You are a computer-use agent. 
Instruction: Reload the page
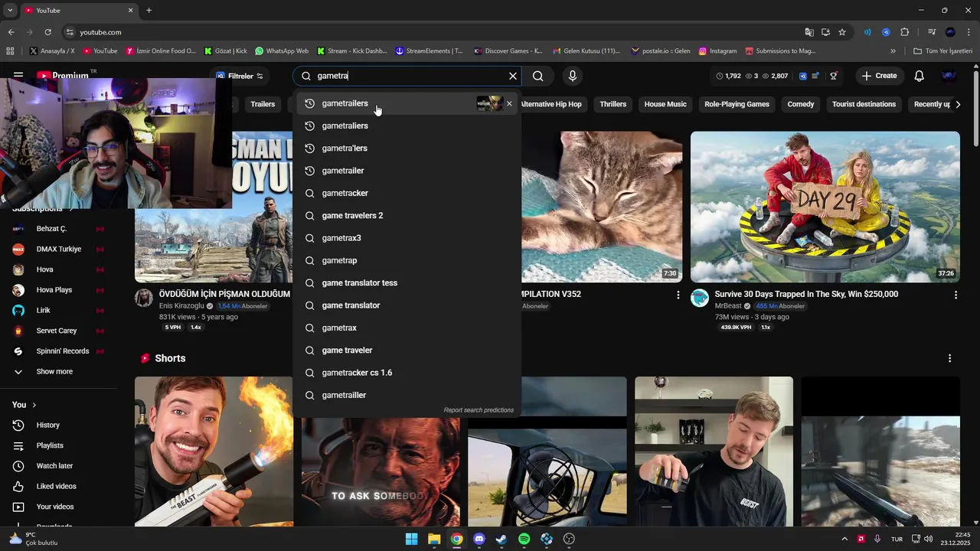(47, 32)
